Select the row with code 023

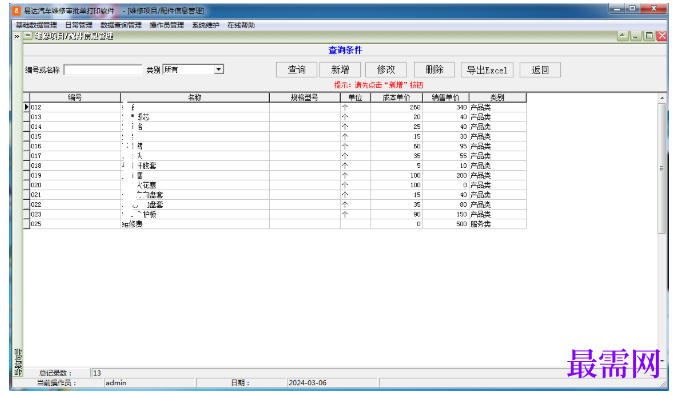coord(275,214)
